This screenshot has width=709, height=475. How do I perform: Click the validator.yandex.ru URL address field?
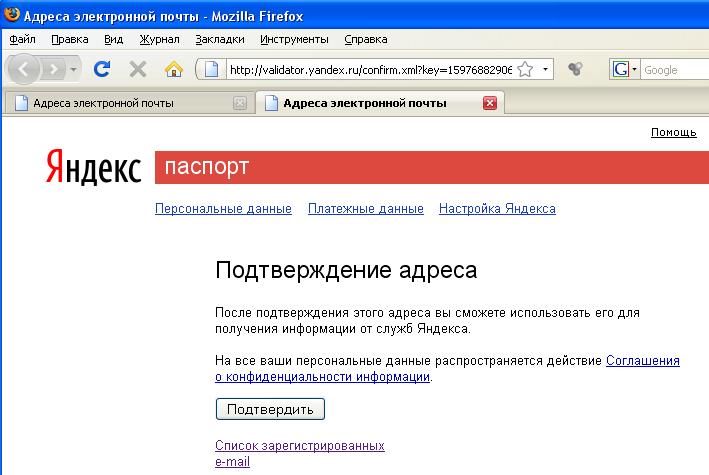[370, 70]
